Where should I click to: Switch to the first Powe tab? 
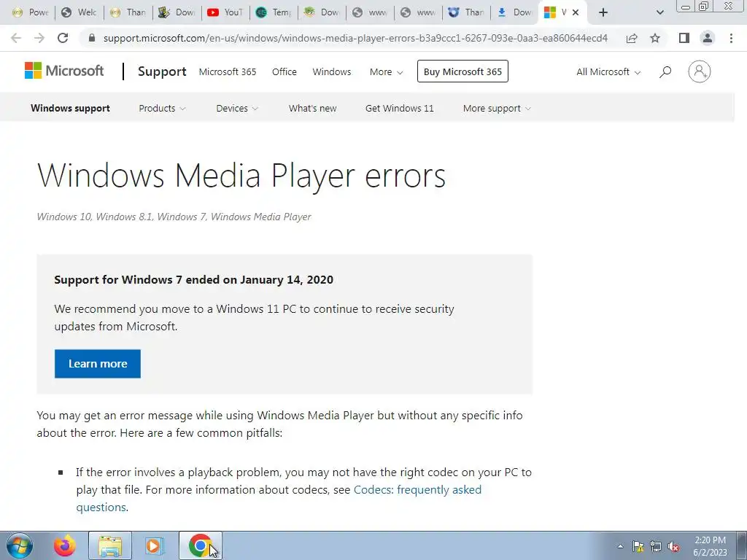click(31, 12)
